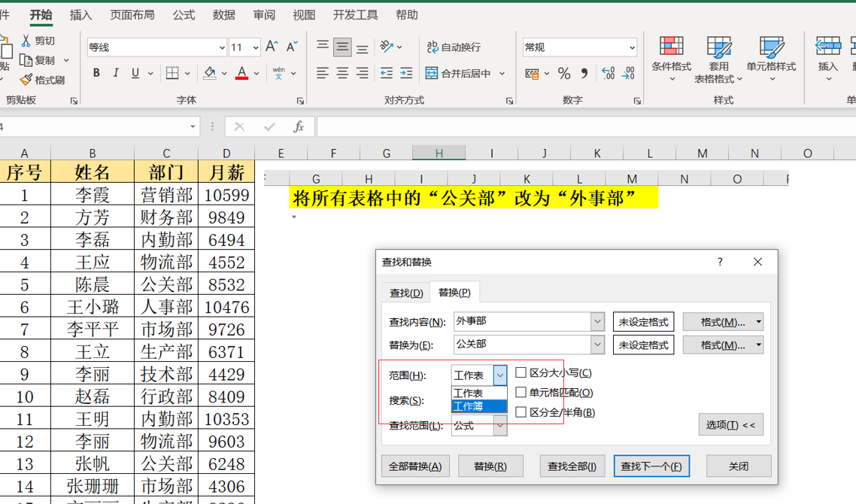Image resolution: width=856 pixels, height=504 pixels.
Task: Select 工作表 in the scope list
Action: point(478,393)
